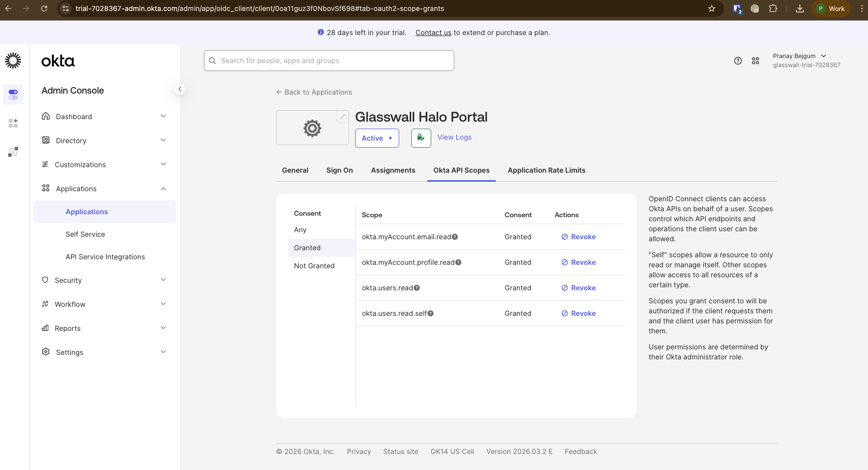Image resolution: width=868 pixels, height=470 pixels.
Task: Click the browser address bar URL
Action: [259, 9]
